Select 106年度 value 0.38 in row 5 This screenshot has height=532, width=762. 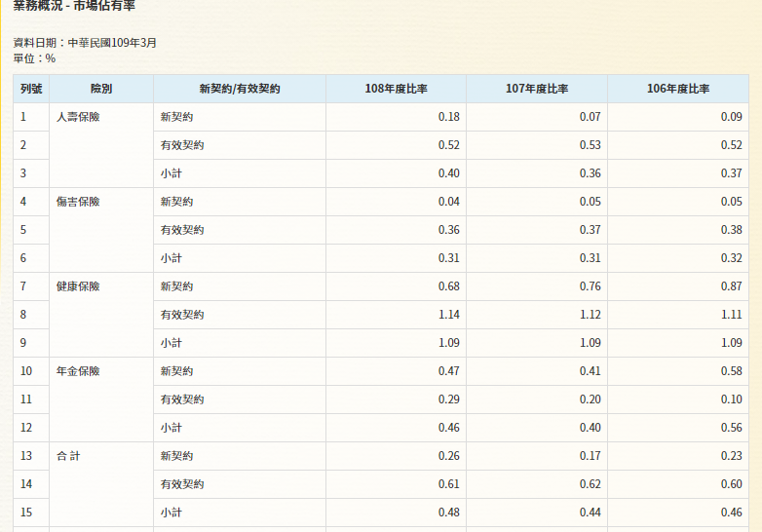[x=732, y=230]
